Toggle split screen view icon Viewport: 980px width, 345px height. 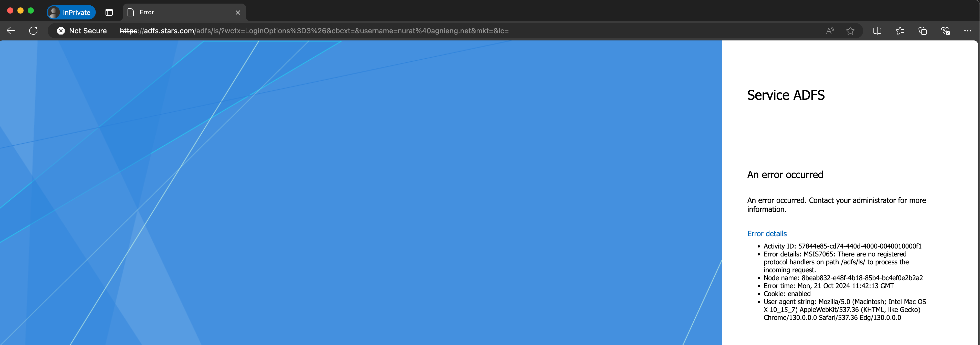877,31
